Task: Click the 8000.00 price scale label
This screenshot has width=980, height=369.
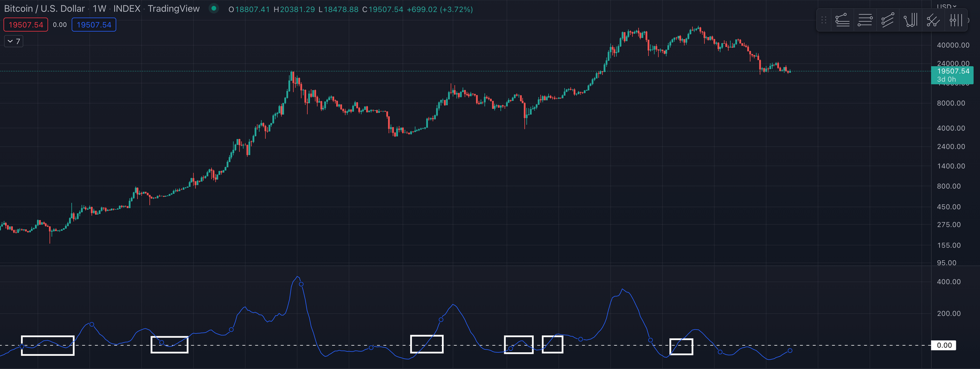Action: tap(951, 103)
